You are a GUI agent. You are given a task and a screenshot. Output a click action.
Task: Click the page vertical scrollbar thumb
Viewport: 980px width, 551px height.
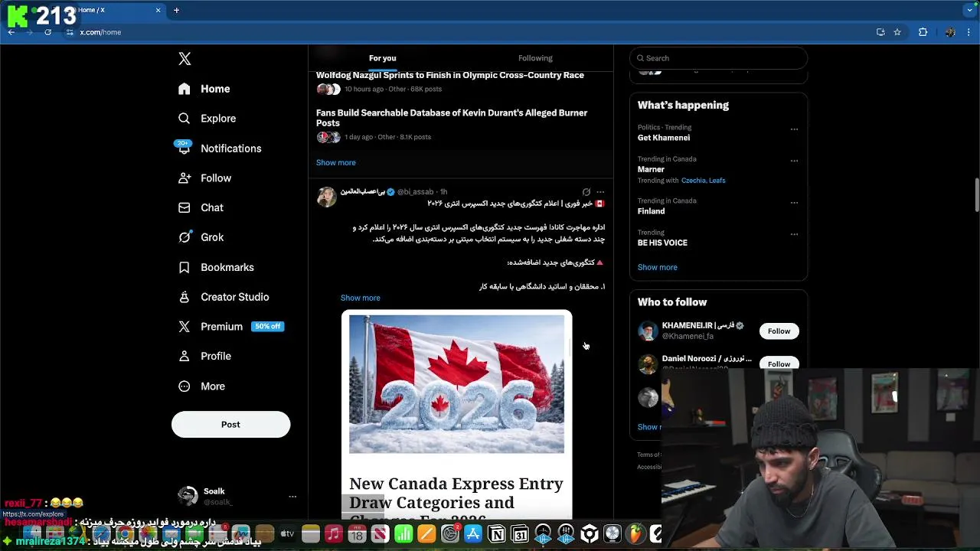(x=976, y=195)
